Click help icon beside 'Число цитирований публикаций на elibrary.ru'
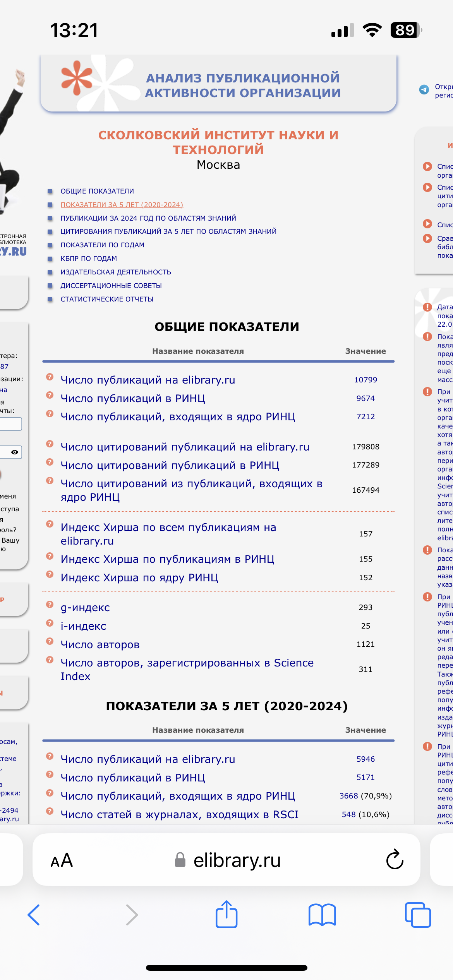 [50, 444]
